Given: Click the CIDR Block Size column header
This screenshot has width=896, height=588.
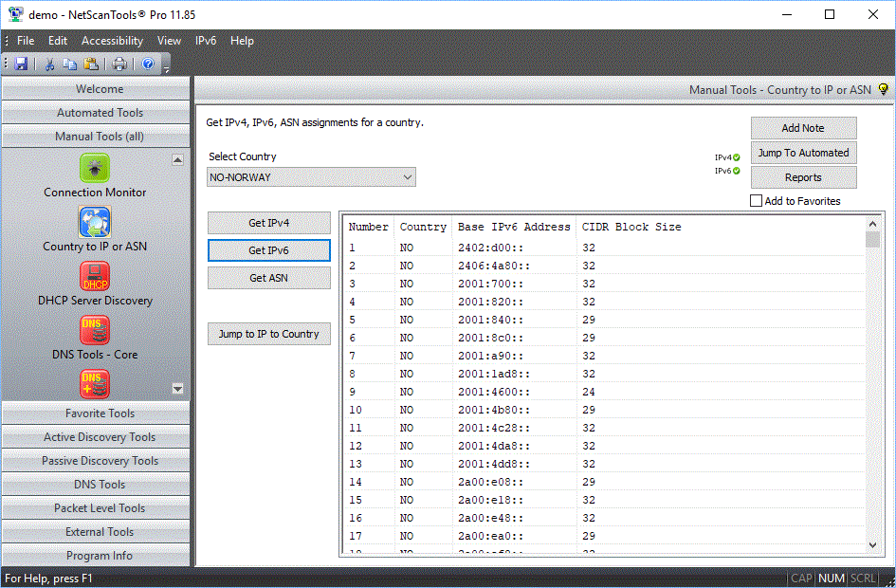Looking at the screenshot, I should [631, 227].
